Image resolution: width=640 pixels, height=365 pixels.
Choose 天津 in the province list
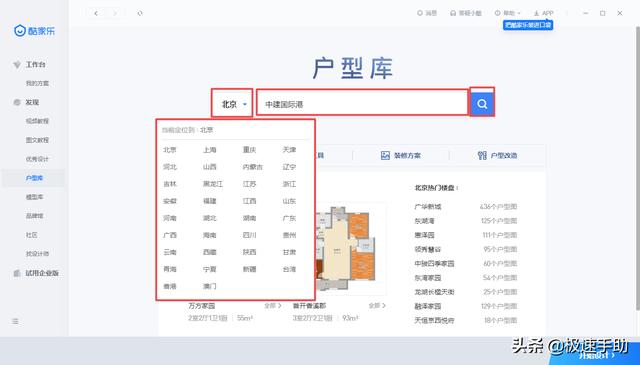pyautogui.click(x=289, y=150)
